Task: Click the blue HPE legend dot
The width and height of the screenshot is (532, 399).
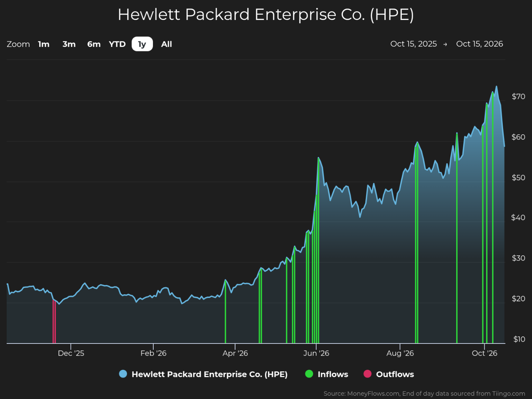Action: click(x=123, y=374)
